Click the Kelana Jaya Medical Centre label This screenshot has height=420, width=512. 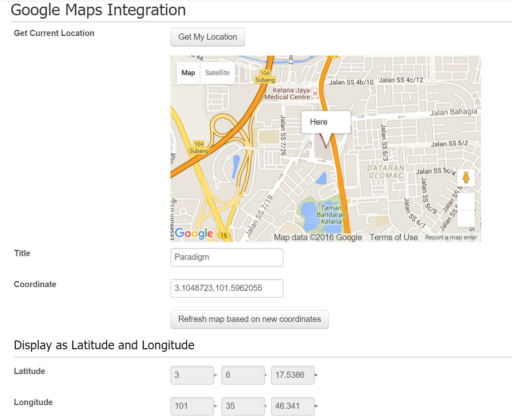pos(287,94)
